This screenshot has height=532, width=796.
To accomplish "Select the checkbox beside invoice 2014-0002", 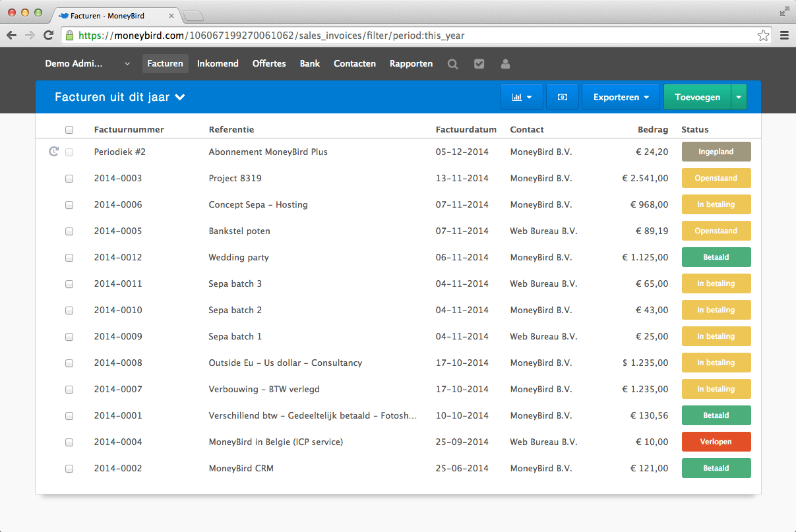I will 69,469.
